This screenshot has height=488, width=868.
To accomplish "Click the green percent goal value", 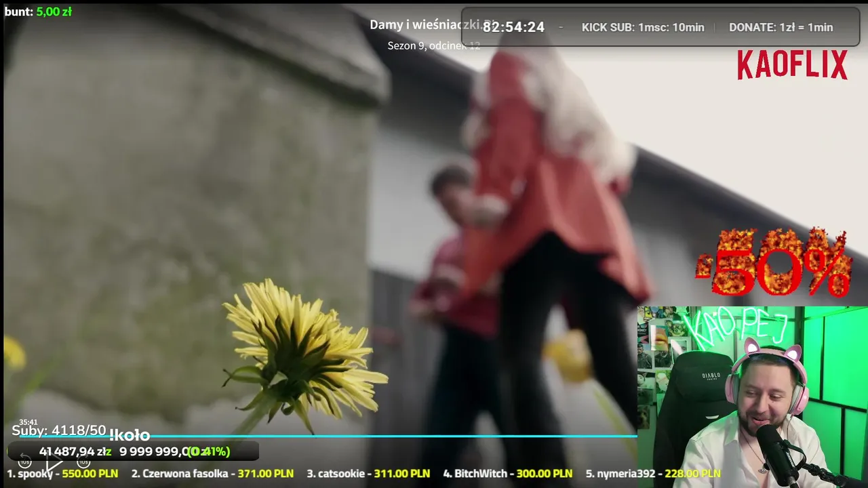I will pyautogui.click(x=209, y=451).
